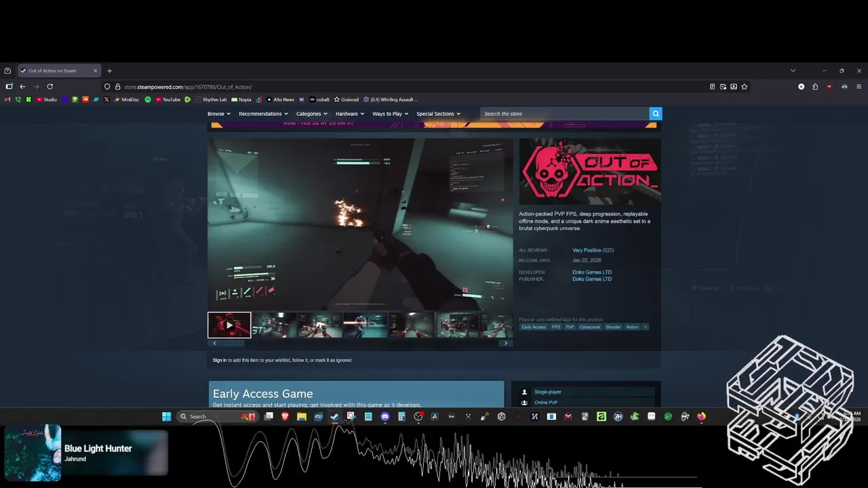Open the Single-player feature link

tap(548, 392)
